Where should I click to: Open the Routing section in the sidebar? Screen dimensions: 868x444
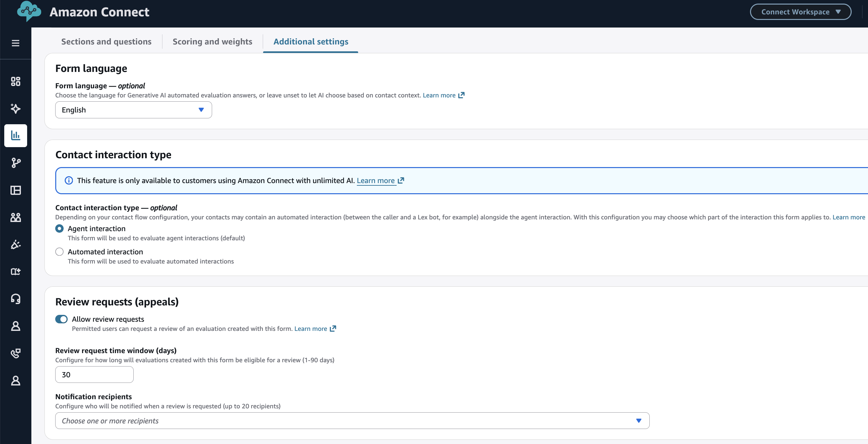(15, 163)
